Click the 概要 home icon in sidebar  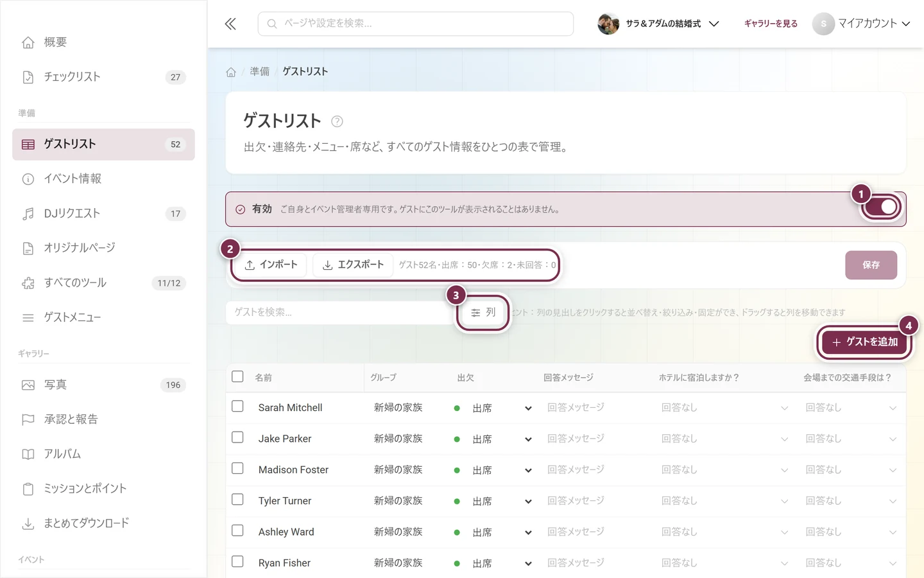tap(28, 42)
